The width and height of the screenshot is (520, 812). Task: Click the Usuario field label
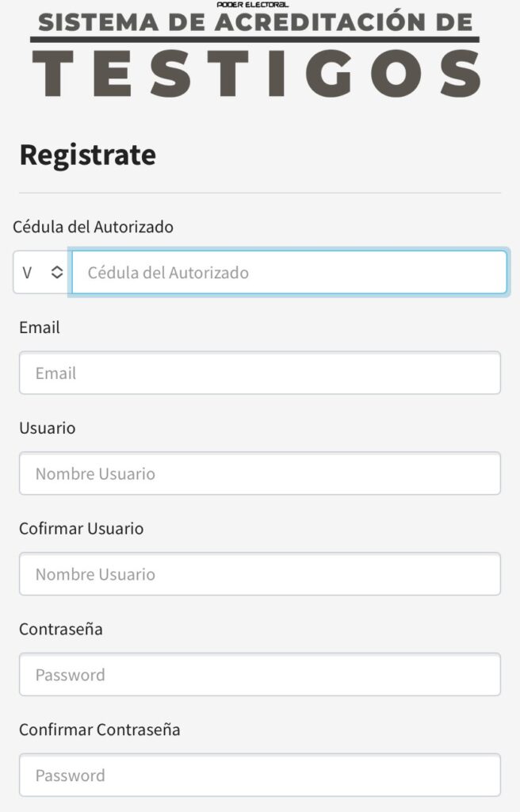click(x=47, y=427)
